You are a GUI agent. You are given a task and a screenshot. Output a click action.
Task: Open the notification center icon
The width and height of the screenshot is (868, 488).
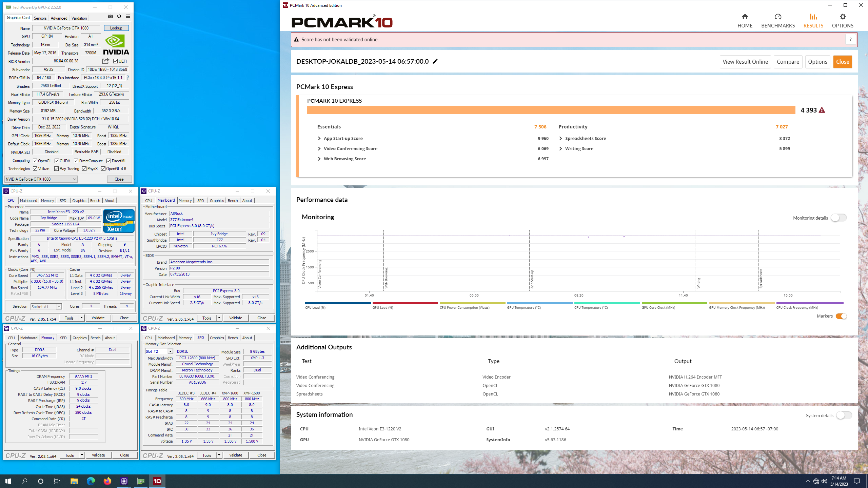[x=857, y=481]
